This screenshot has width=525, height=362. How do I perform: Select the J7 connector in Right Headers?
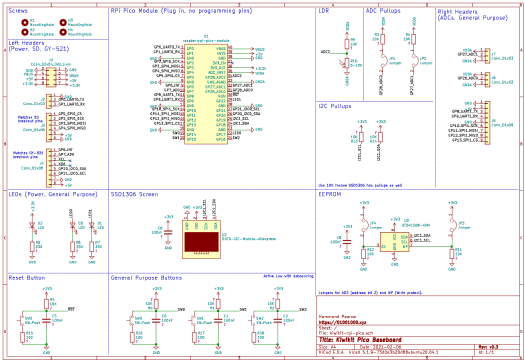coord(488,56)
